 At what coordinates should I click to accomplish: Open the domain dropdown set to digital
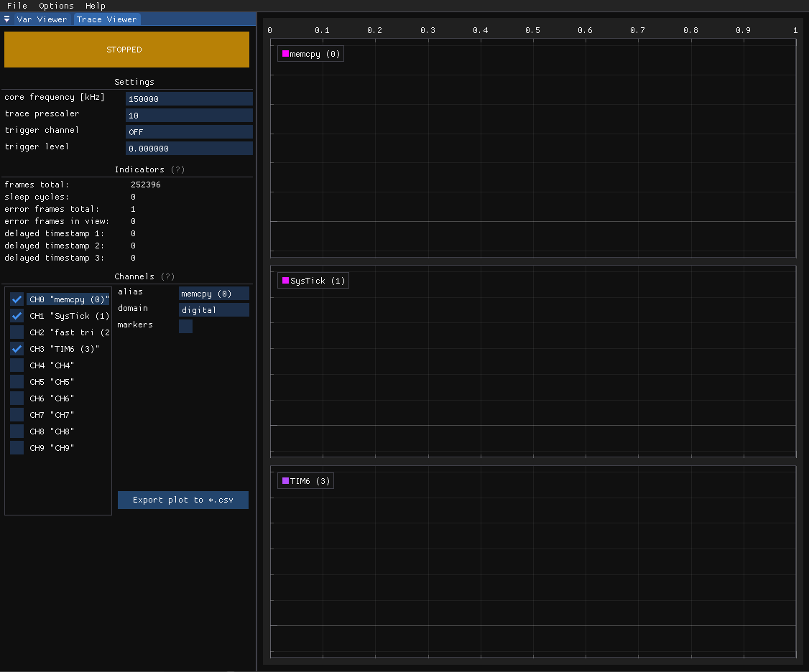point(213,310)
